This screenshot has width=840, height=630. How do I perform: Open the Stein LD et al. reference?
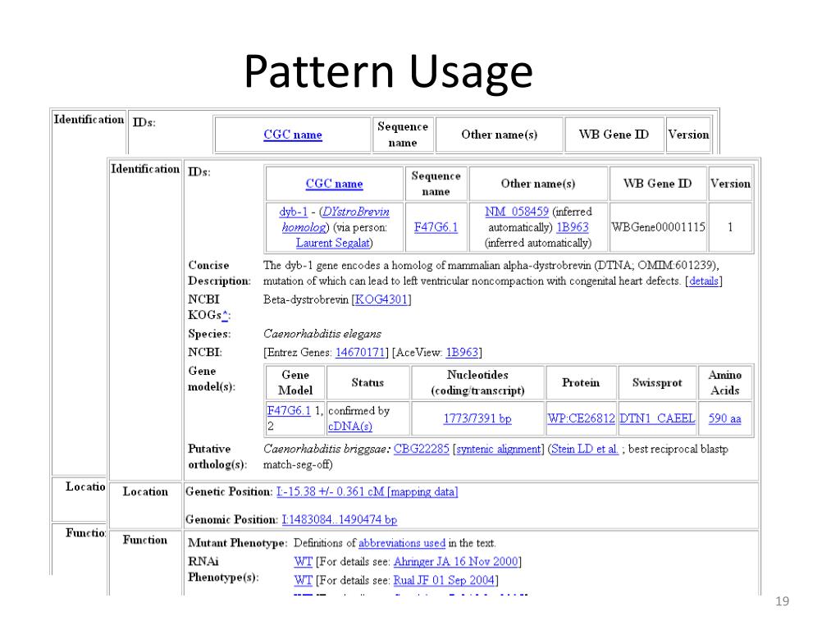[585, 449]
